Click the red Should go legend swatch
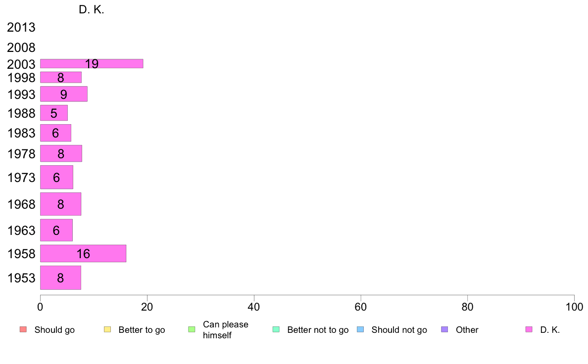This screenshot has height=364, width=588. 23,329
